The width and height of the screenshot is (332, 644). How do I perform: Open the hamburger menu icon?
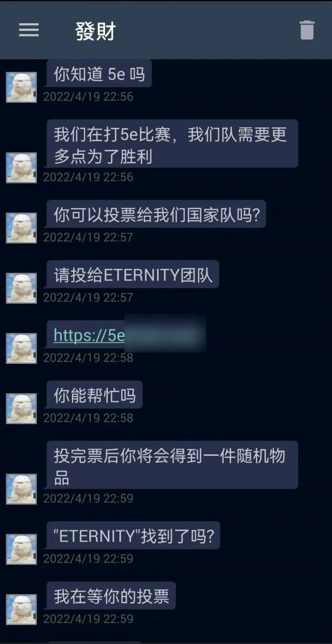click(29, 30)
